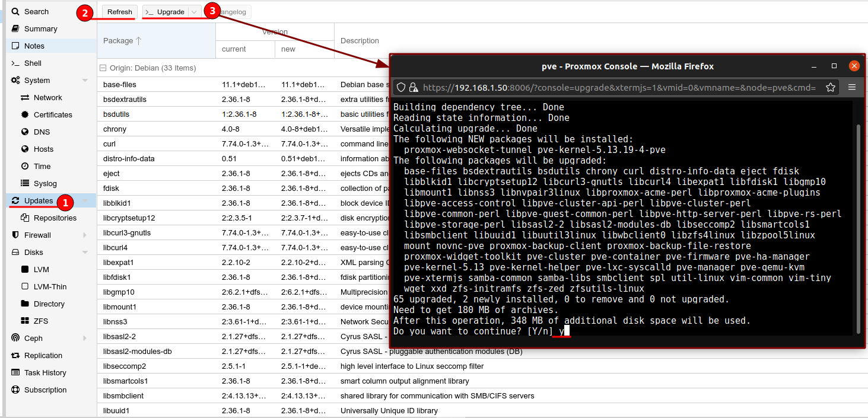Open Summary via its book icon
The width and height of the screenshot is (868, 418).
[x=15, y=29]
